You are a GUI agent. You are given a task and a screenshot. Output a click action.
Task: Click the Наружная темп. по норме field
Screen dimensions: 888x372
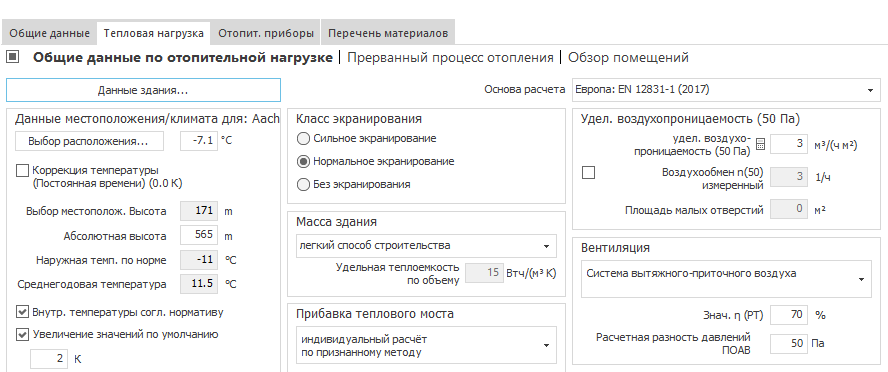199,260
